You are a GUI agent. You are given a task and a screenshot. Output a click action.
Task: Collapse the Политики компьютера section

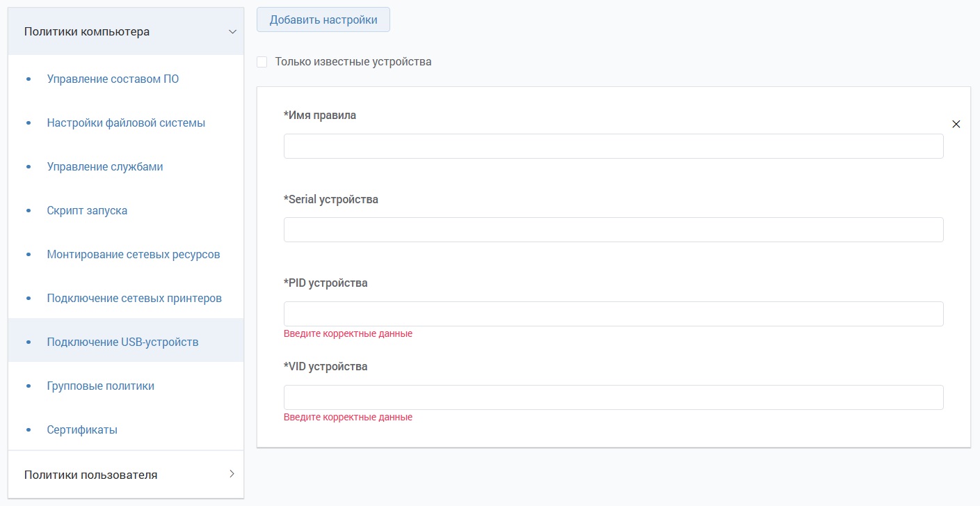point(232,32)
